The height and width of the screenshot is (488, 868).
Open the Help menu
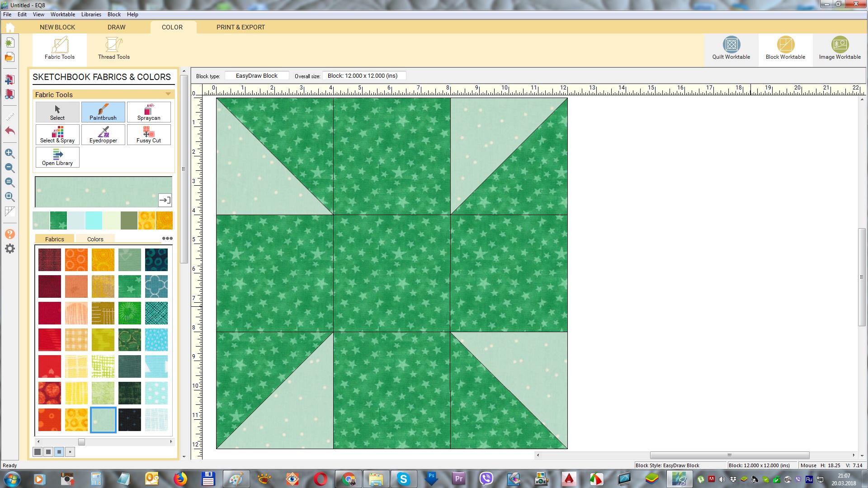coord(132,14)
